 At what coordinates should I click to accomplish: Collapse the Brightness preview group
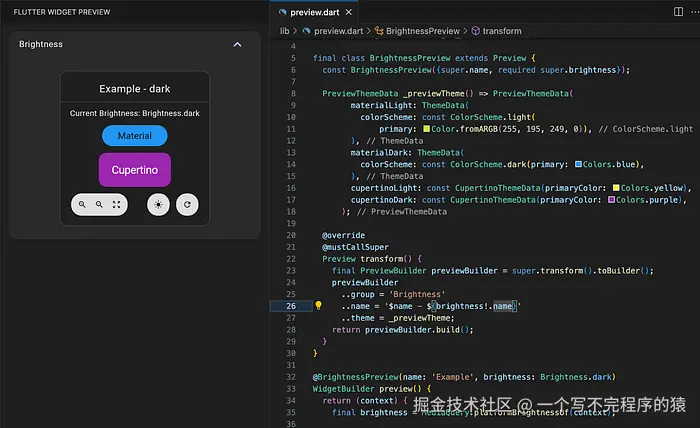click(237, 45)
